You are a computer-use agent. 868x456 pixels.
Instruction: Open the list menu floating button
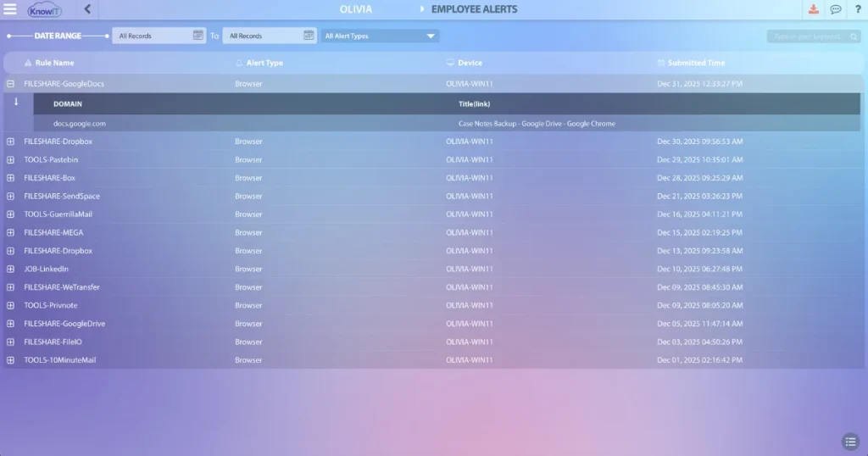point(850,442)
